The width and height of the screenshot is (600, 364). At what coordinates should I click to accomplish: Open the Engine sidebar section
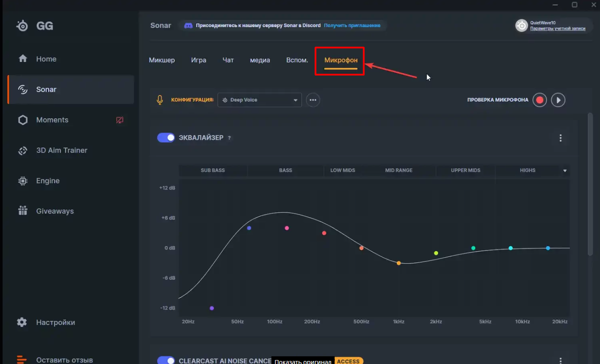70,181
